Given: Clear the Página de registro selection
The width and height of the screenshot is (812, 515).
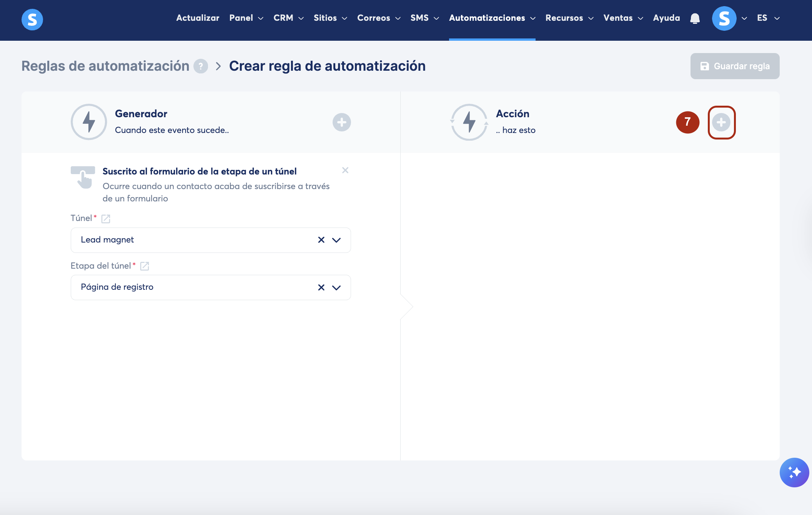Looking at the screenshot, I should pos(321,287).
